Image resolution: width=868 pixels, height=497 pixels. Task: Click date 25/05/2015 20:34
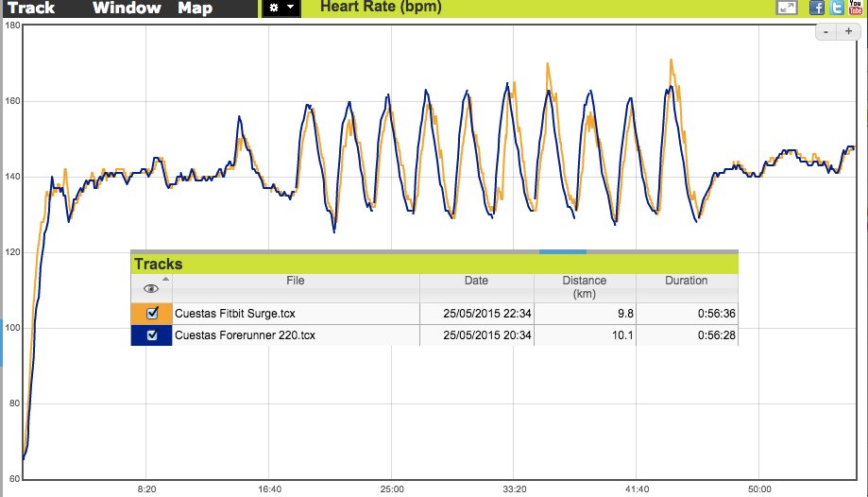pos(487,335)
